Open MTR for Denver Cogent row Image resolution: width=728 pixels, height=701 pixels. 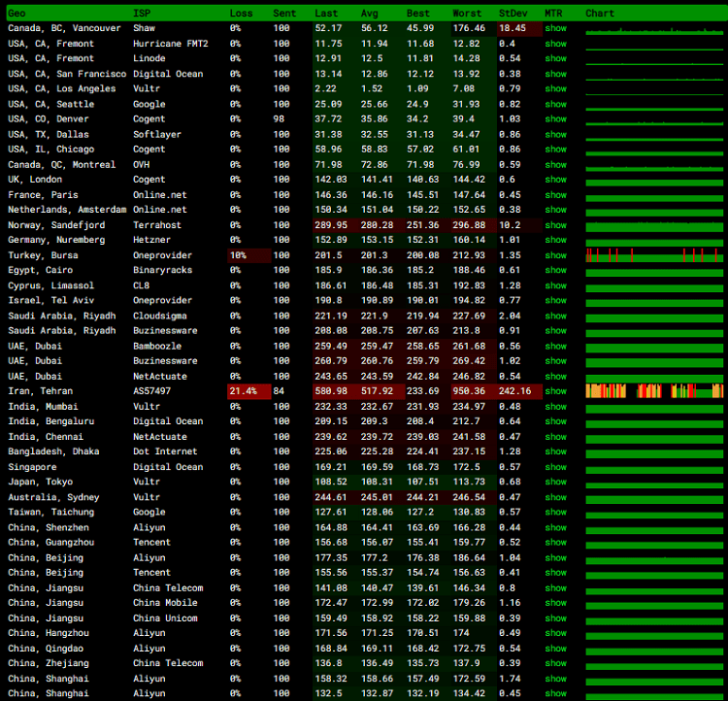[x=556, y=118]
